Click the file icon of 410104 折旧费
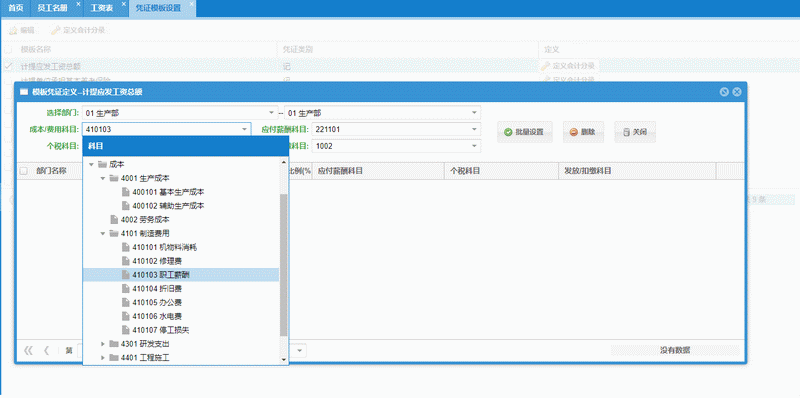The height and width of the screenshot is (398, 800). (126, 288)
